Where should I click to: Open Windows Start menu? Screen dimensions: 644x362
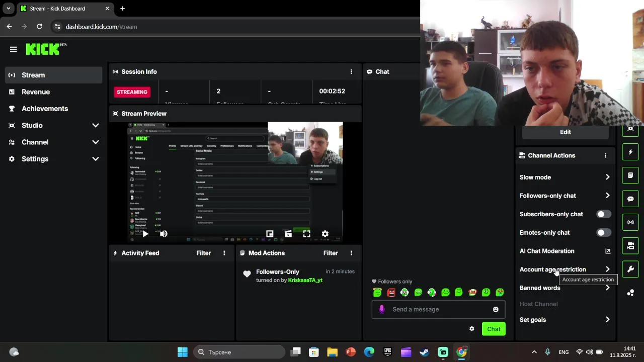(183, 352)
